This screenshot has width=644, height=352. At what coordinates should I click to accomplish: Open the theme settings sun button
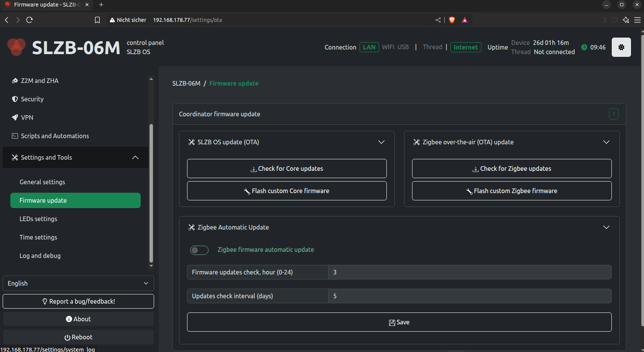click(621, 47)
